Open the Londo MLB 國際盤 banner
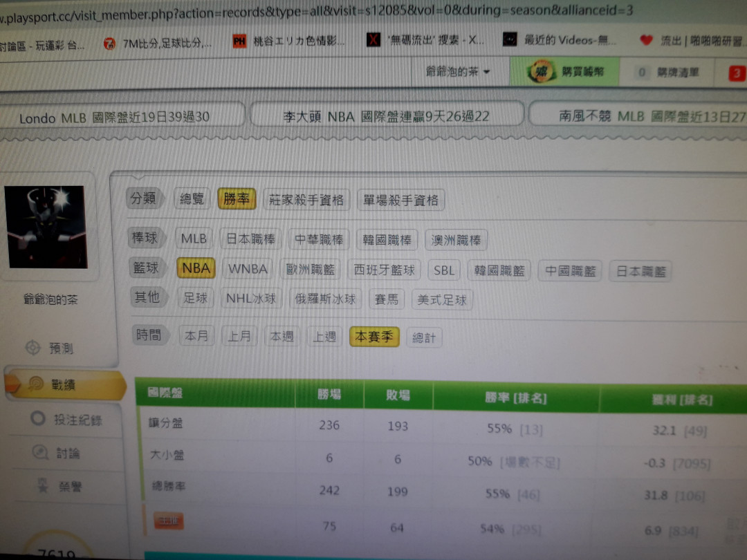Image resolution: width=747 pixels, height=560 pixels. point(114,117)
